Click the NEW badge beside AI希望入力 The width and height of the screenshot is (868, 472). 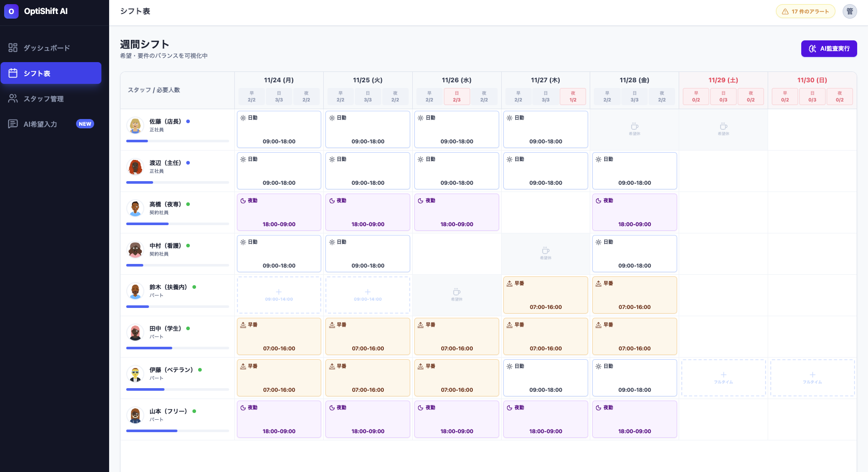(85, 124)
